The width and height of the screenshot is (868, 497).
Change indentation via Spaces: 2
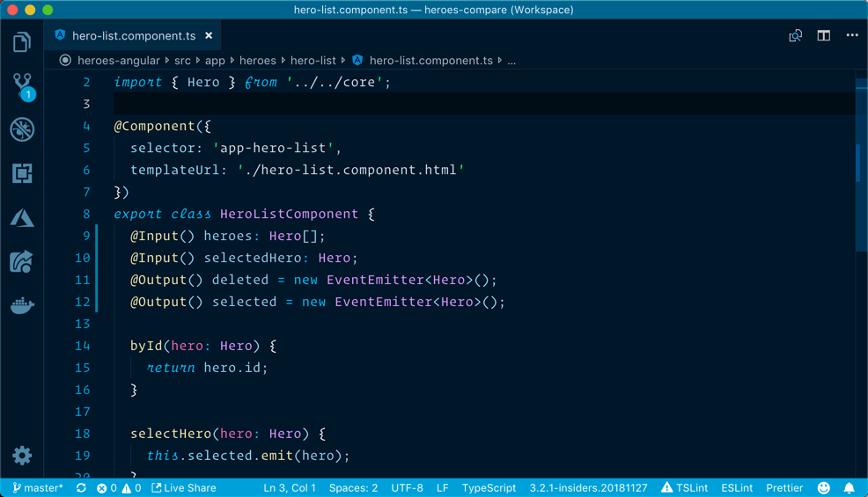click(x=353, y=487)
